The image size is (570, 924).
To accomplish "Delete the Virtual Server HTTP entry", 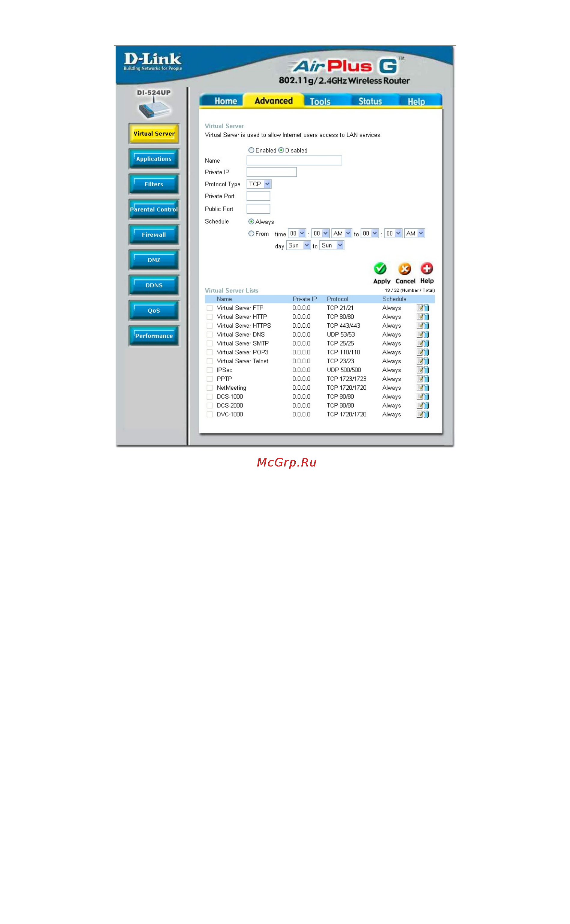I will tap(426, 317).
